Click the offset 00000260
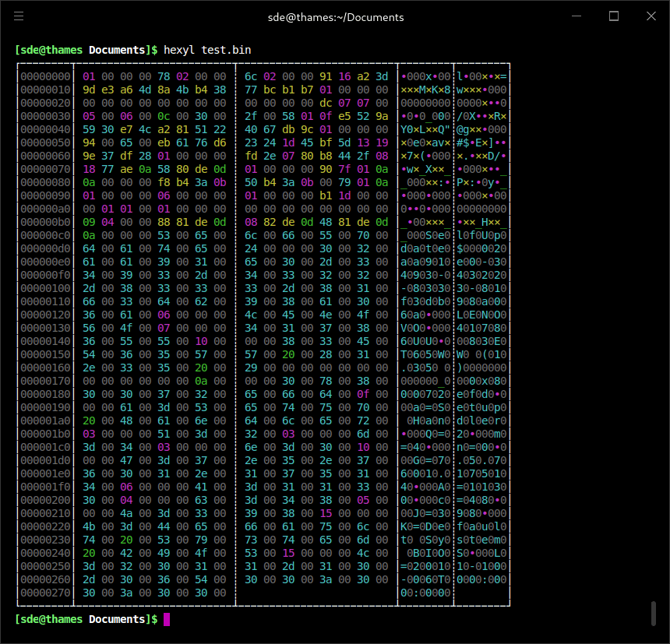 [x=45, y=579]
